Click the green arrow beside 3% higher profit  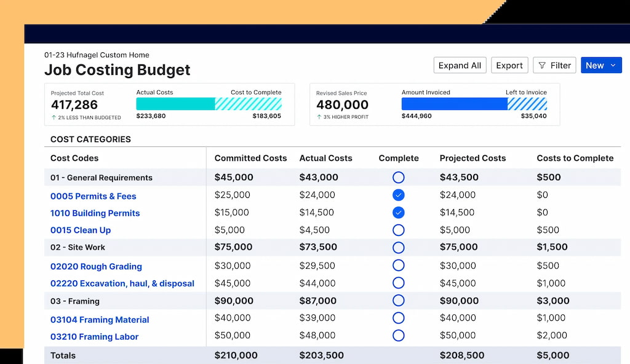pyautogui.click(x=319, y=117)
